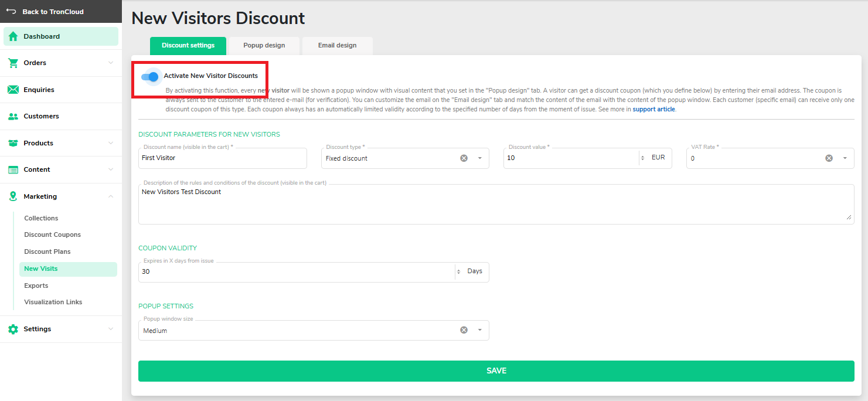The width and height of the screenshot is (868, 401).
Task: Click the Discount name input field
Action: click(223, 158)
